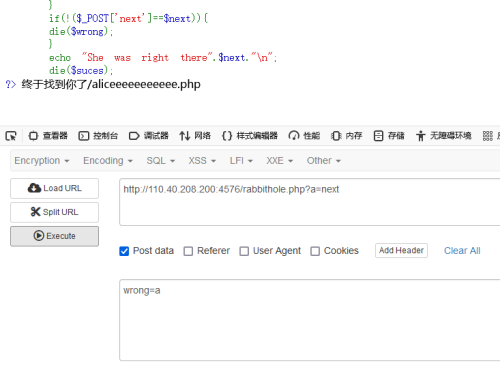The image size is (500, 370).
Task: Open the Other dropdown menu
Action: (324, 161)
